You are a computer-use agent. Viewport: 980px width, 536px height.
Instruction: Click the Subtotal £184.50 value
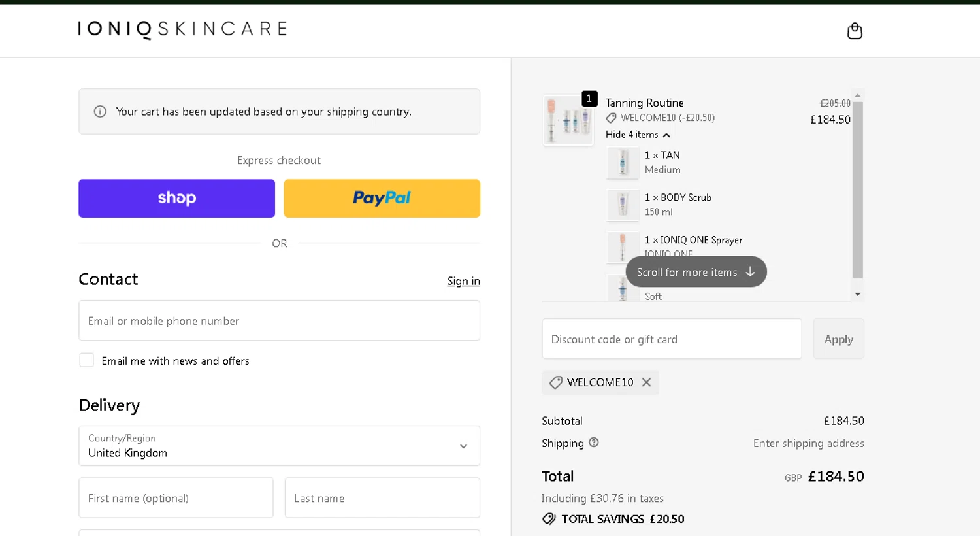tap(843, 421)
